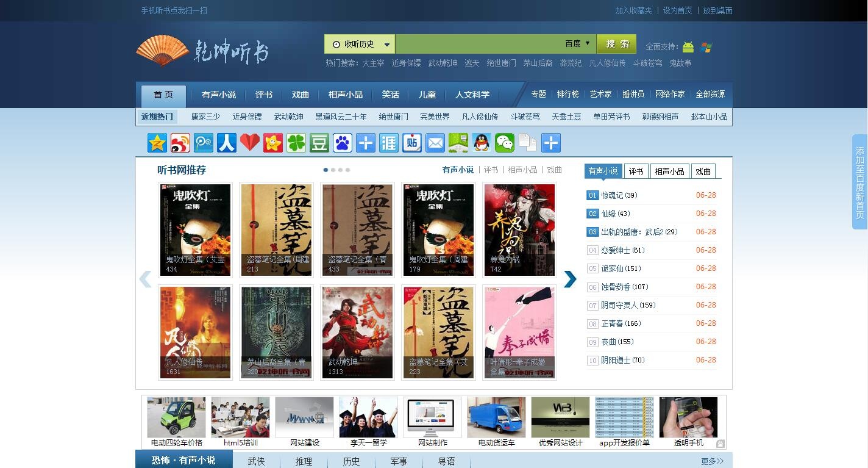868x468 pixels.
Task: Switch ranking panel to 戏曲 tab
Action: (703, 171)
